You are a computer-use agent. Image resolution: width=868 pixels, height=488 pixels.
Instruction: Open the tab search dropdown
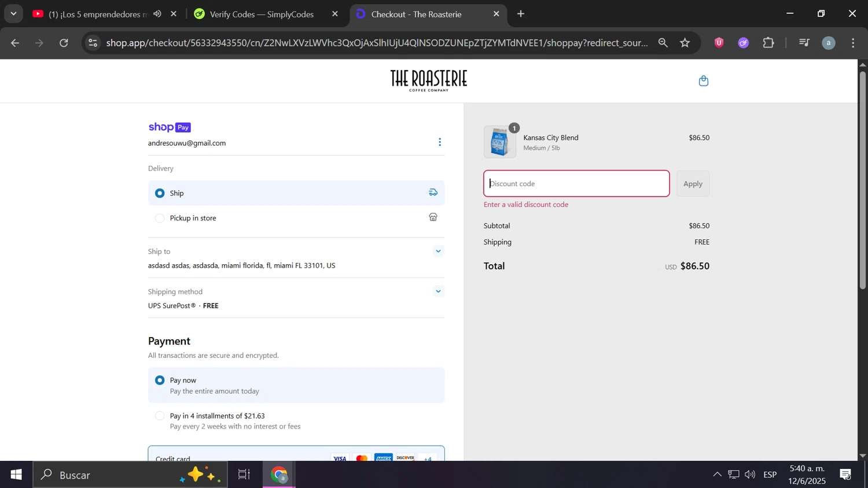[13, 13]
